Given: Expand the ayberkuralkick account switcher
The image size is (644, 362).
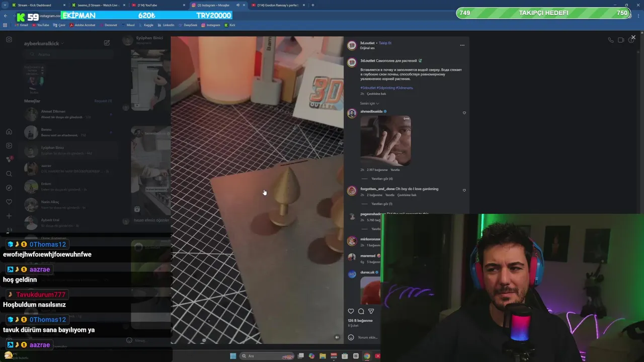Looking at the screenshot, I should [44, 44].
